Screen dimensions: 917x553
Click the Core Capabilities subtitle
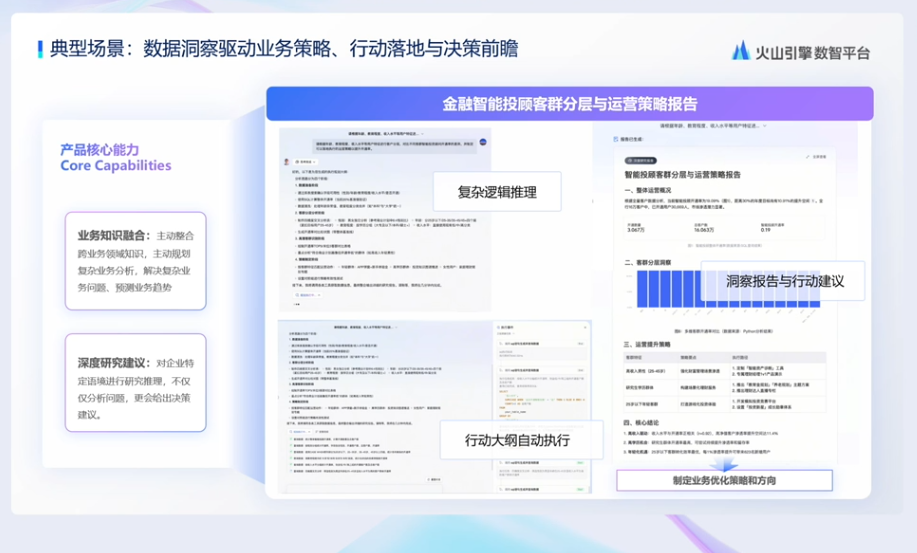tap(116, 165)
